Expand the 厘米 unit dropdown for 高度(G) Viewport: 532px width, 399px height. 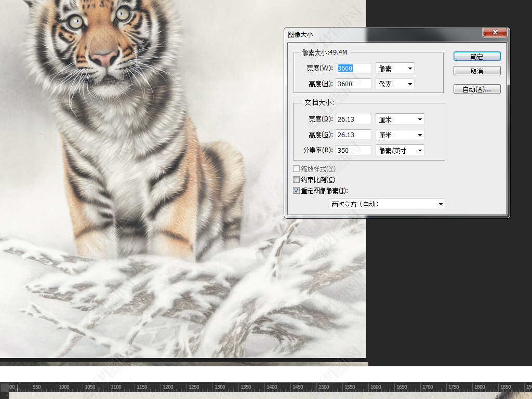(400, 135)
